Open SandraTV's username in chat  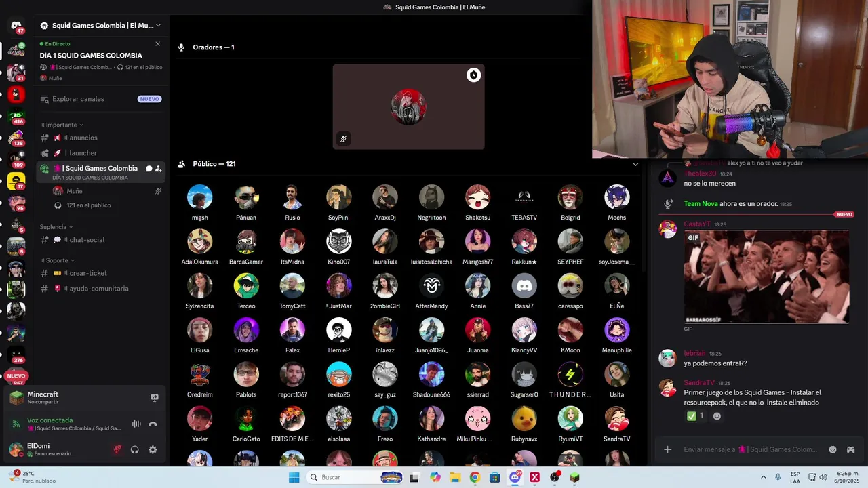699,383
